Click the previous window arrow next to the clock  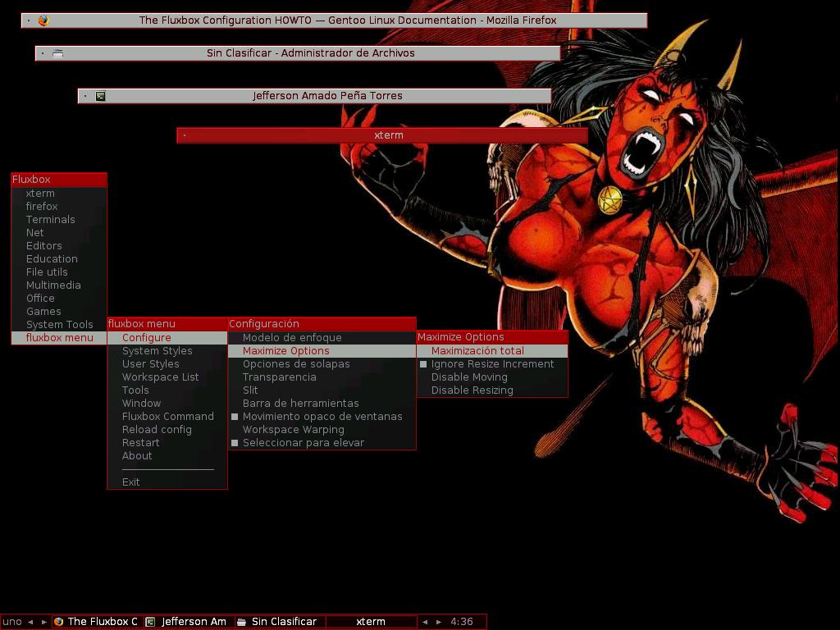[x=425, y=622]
